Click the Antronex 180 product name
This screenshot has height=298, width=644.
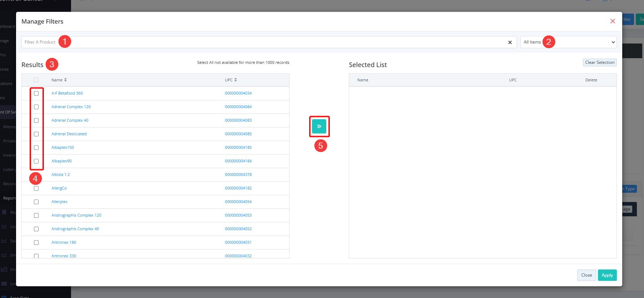[64, 243]
